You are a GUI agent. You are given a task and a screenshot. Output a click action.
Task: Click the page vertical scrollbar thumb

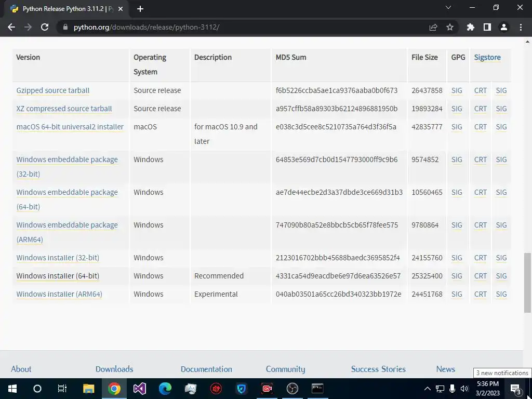point(527,282)
